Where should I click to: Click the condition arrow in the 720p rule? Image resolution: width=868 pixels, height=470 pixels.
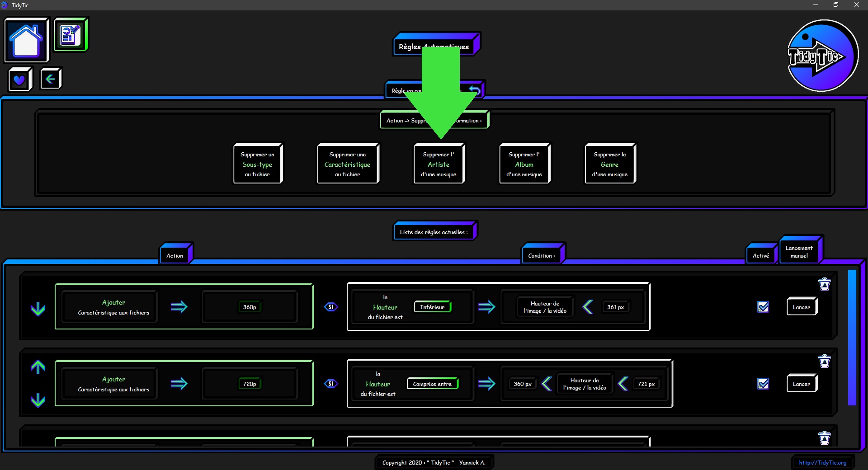click(x=486, y=384)
